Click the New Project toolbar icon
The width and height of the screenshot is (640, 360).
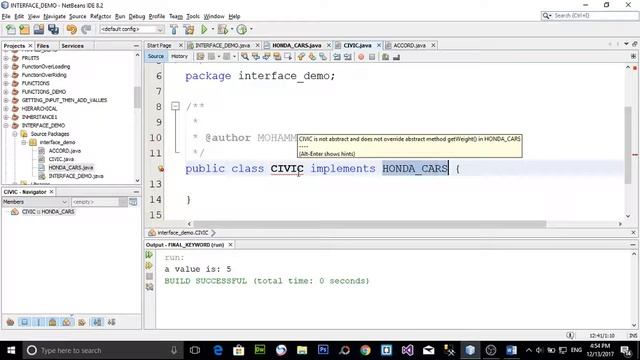pos(24,29)
